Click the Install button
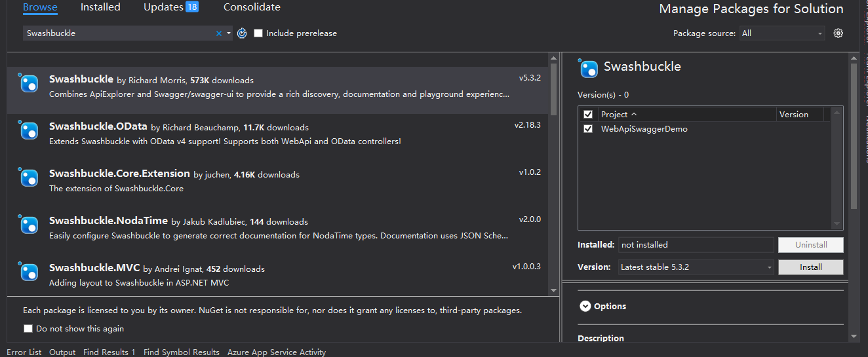This screenshot has width=868, height=357. click(810, 267)
